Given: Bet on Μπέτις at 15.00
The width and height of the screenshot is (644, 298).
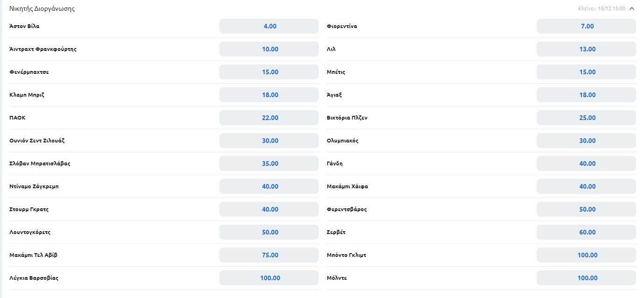Looking at the screenshot, I should point(586,72).
